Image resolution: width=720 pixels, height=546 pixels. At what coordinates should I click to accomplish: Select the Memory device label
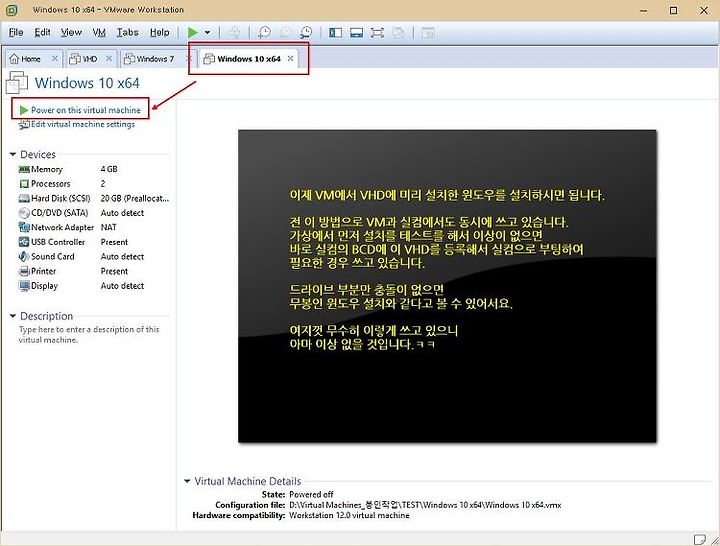(x=46, y=169)
